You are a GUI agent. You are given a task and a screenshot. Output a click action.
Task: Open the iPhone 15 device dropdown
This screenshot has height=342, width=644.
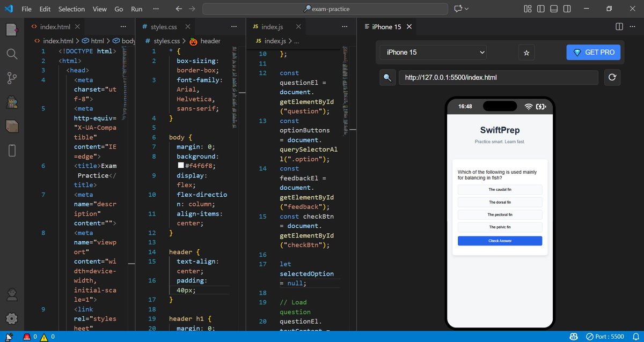(434, 53)
